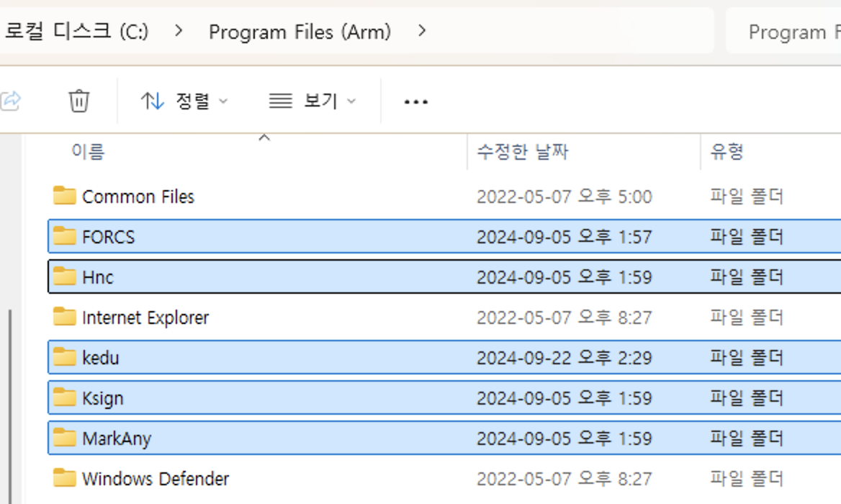Click date 2022-05-07 오후 5:00
The height and width of the screenshot is (504, 841).
[565, 197]
